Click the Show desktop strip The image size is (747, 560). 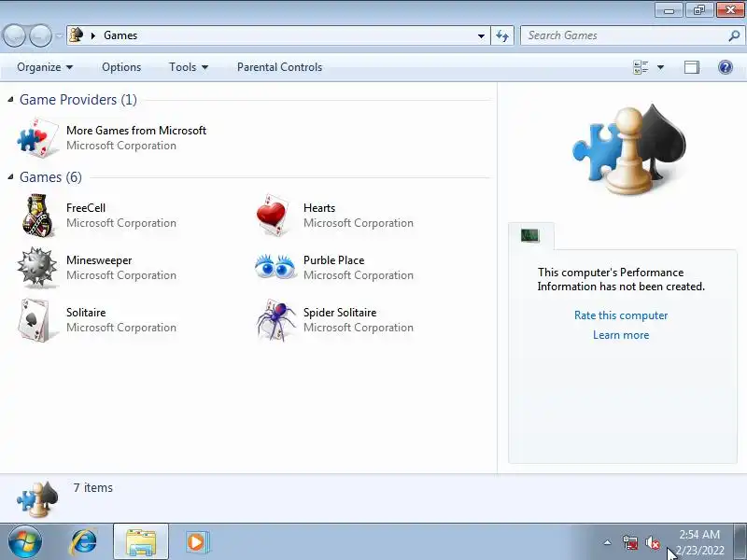[740, 541]
